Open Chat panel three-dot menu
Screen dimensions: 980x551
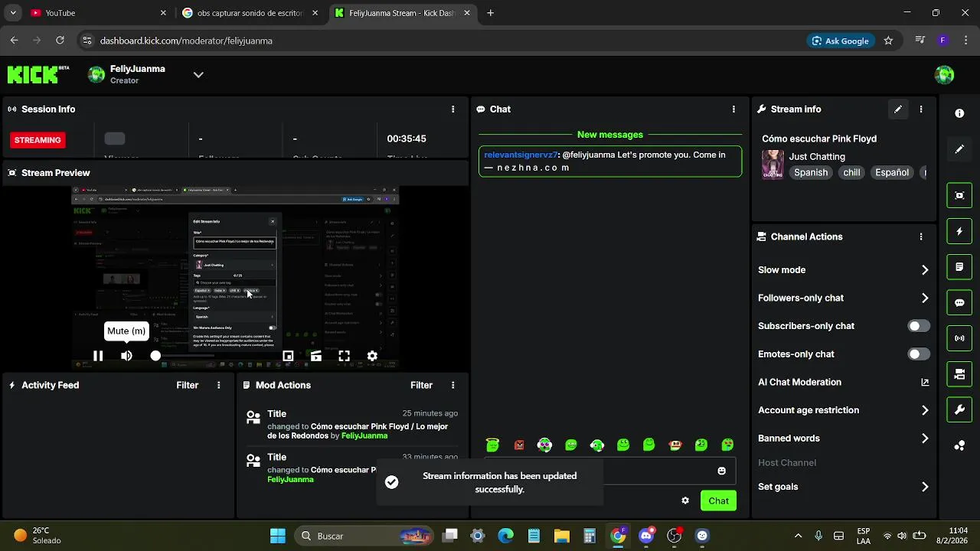click(x=733, y=109)
